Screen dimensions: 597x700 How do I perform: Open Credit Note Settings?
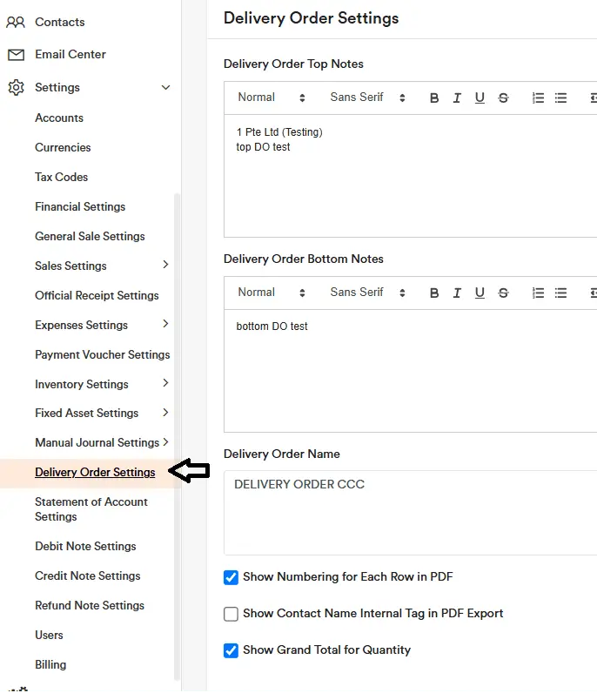coord(88,575)
